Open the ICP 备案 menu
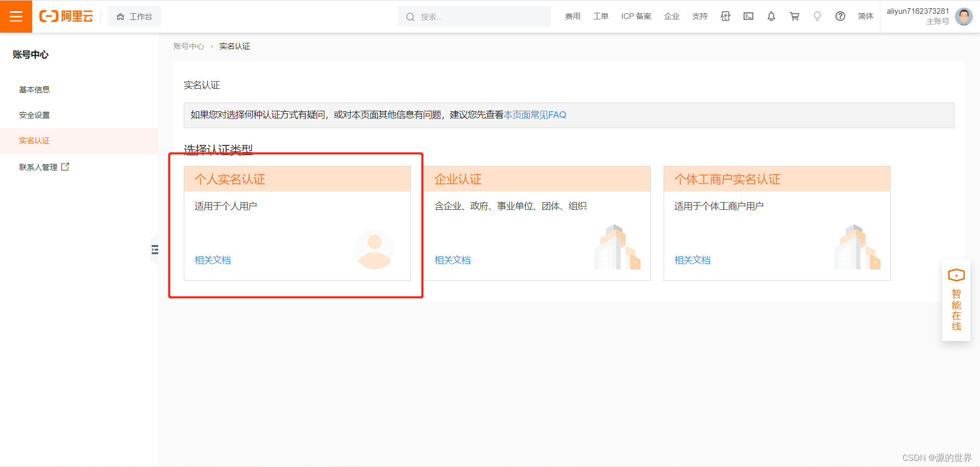 click(x=636, y=16)
